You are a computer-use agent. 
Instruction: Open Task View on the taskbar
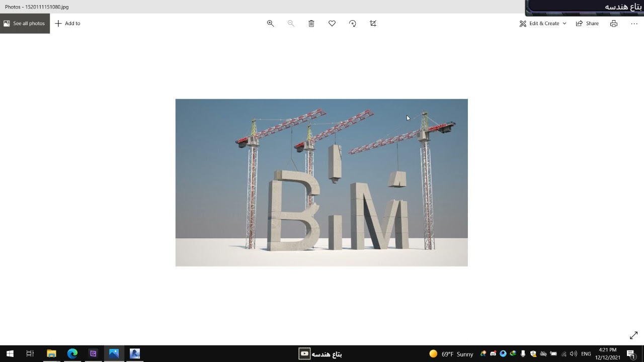click(x=30, y=353)
